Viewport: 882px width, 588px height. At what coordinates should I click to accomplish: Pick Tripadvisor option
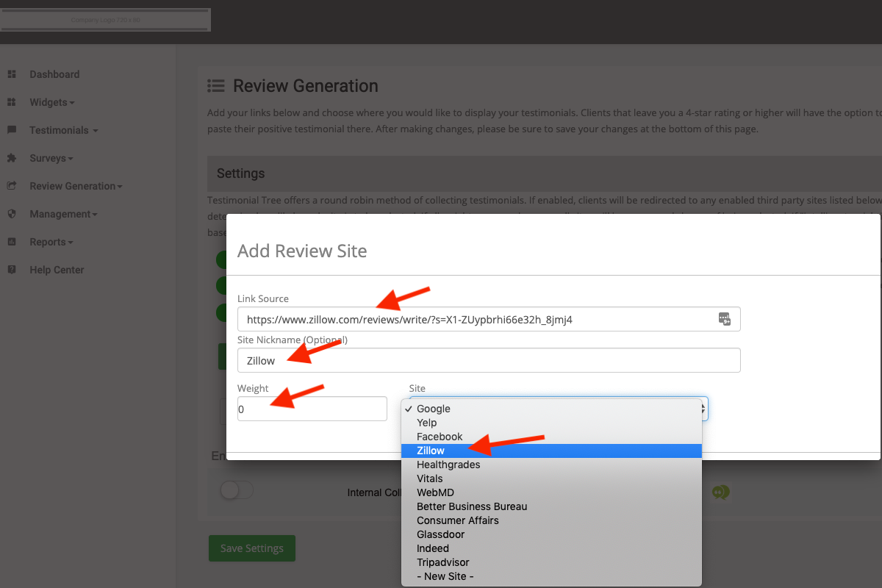[x=551, y=562]
